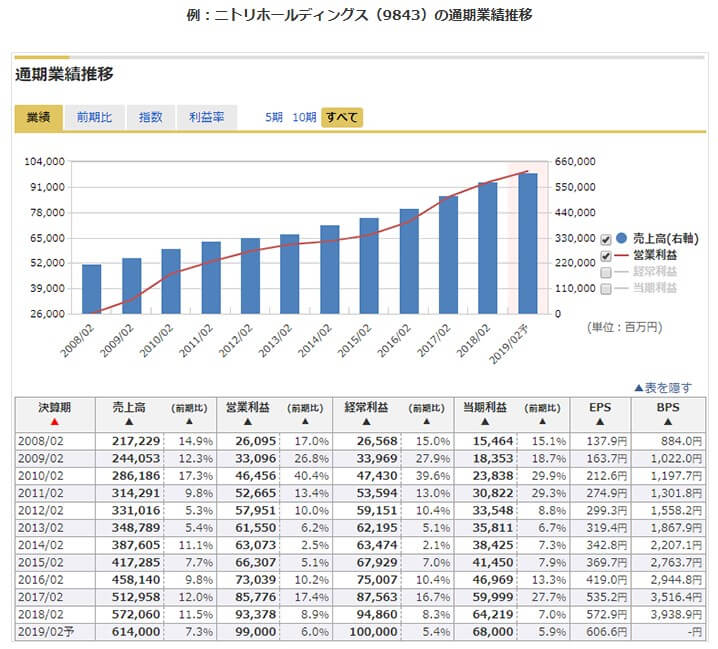Screen dimensions: 718x649
Task: Toggle 売上高(右軸) checkbox in legend
Action: [605, 240]
